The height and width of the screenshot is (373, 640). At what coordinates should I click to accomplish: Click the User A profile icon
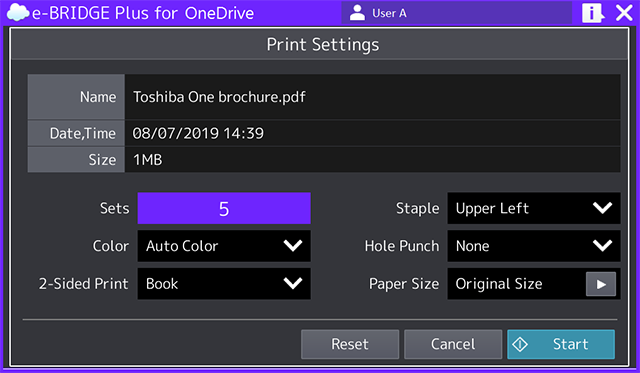pos(357,13)
